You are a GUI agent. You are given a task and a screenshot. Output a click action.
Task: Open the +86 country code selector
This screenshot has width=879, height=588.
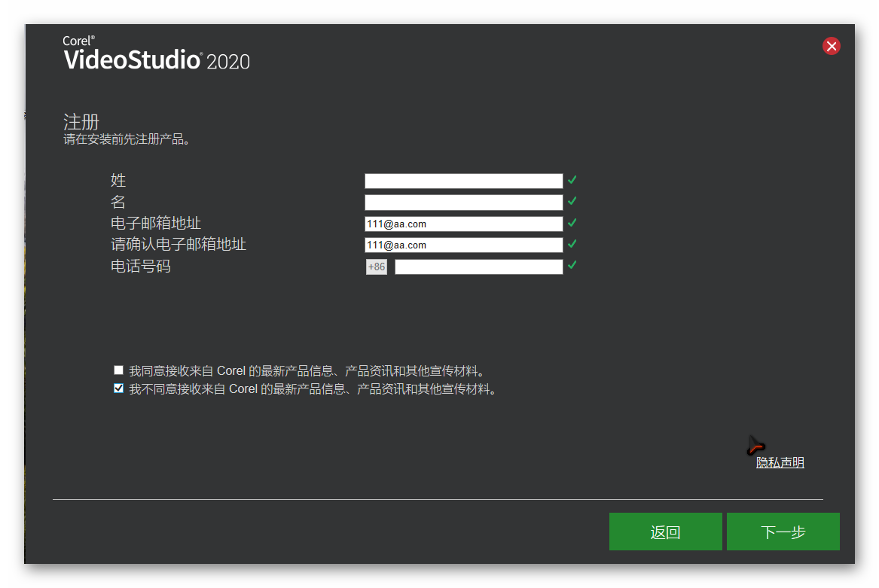point(377,267)
